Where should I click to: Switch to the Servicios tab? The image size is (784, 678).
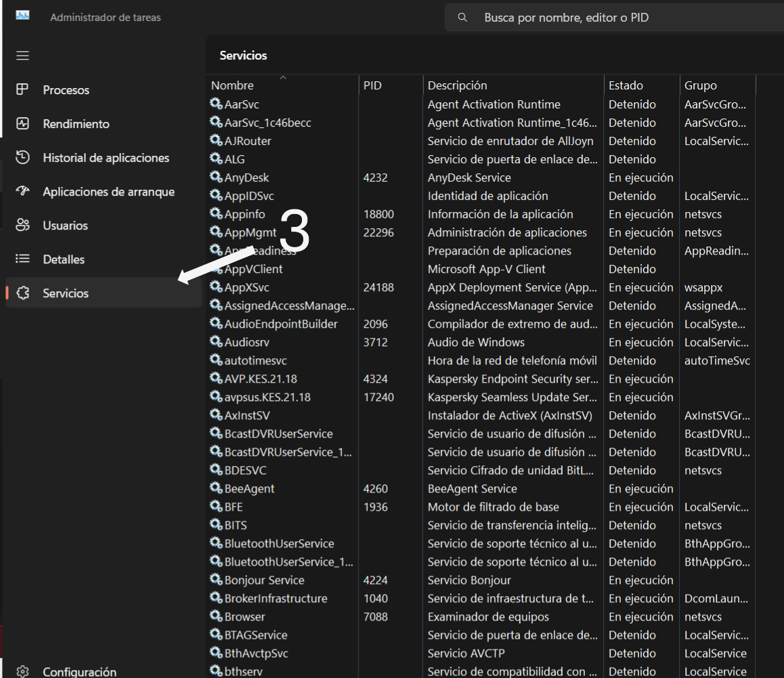(x=66, y=293)
